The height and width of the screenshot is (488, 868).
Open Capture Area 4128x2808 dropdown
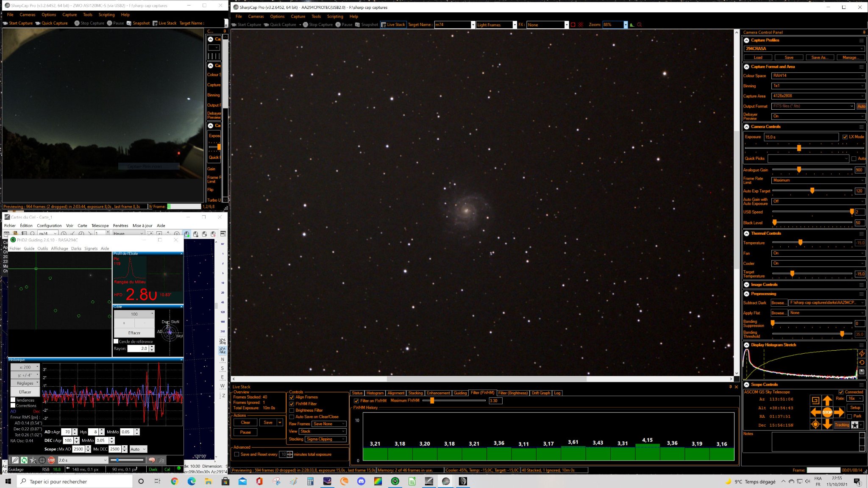(x=818, y=96)
